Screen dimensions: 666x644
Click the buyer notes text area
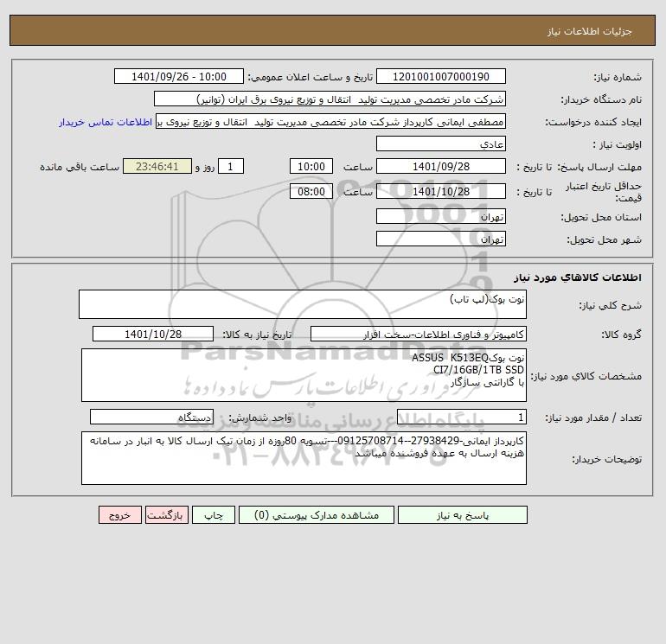coord(304,458)
